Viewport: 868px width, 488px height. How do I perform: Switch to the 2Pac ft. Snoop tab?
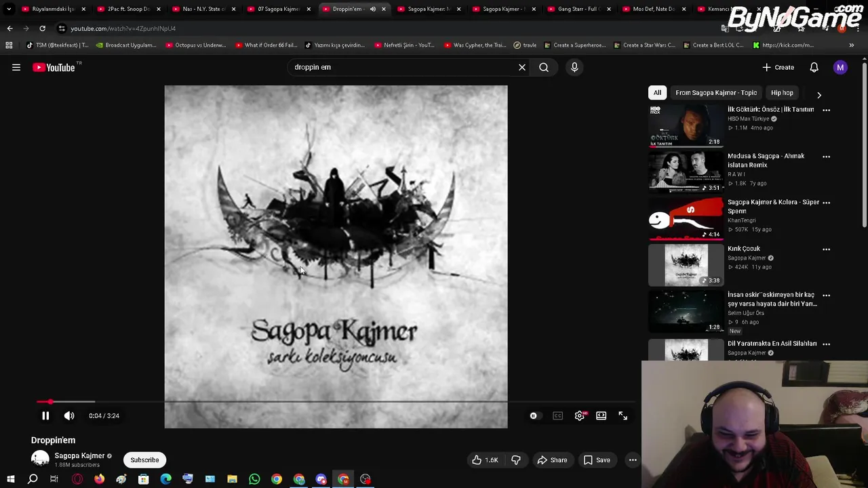(129, 9)
